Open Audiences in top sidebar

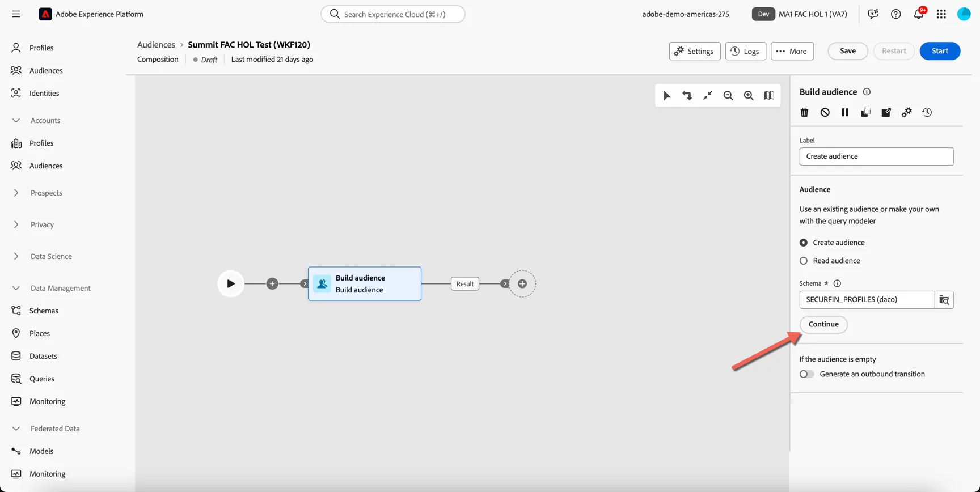[46, 70]
